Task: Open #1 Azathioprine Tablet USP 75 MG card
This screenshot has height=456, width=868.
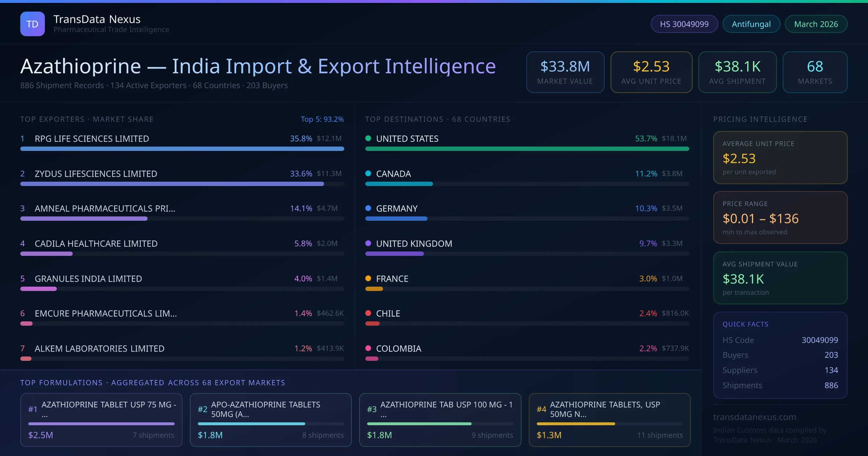Action: (101, 420)
